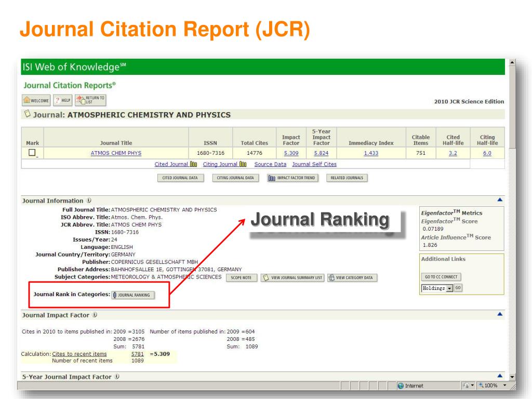Open cited half-life 3.2 link
Image resolution: width=532 pixels, height=399 pixels.
click(x=453, y=153)
